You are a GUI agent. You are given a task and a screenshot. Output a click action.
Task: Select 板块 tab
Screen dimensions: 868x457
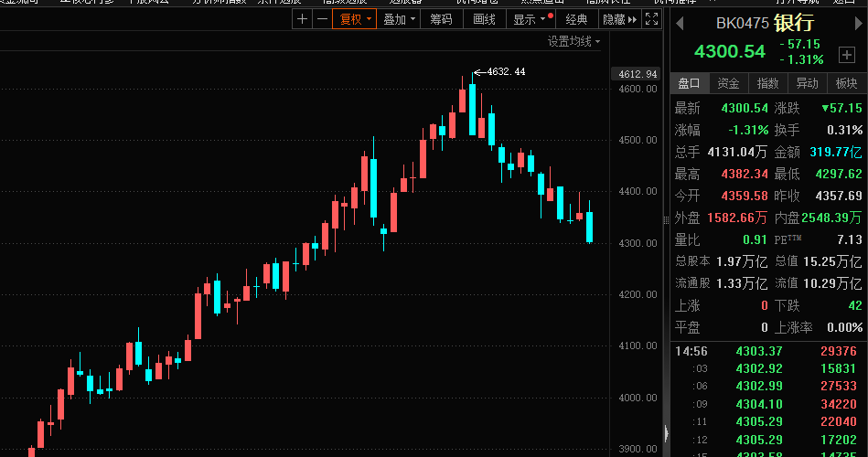pos(846,83)
